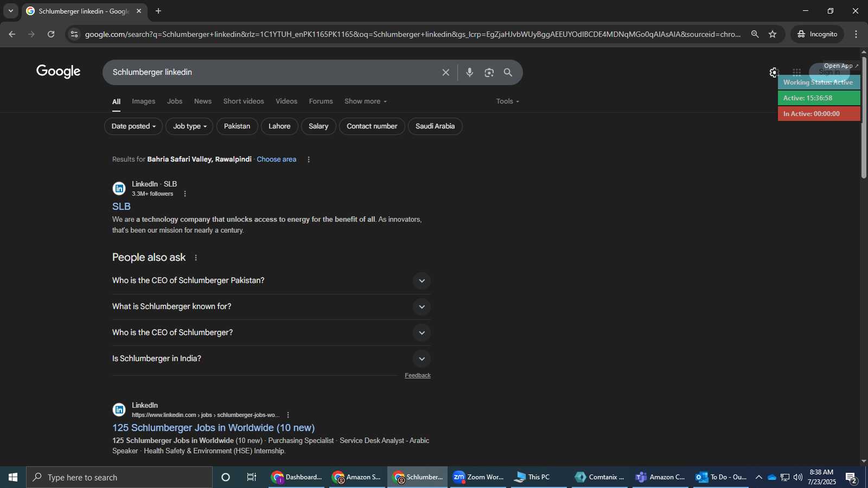Click LinkedIn logo on jobs result

[x=119, y=410]
